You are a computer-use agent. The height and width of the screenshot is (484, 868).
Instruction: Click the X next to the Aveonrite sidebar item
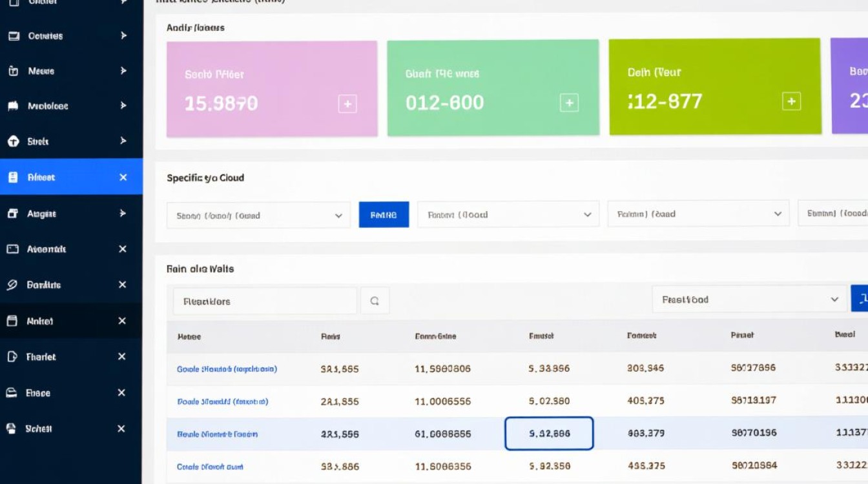point(123,249)
